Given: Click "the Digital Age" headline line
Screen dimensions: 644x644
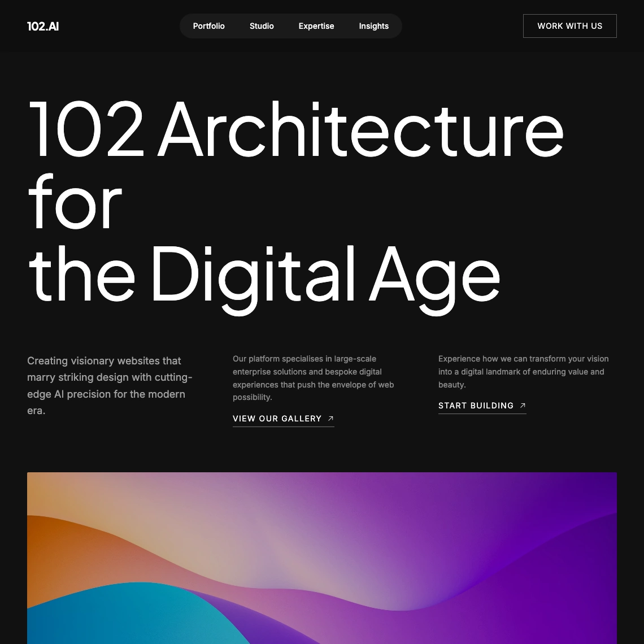Looking at the screenshot, I should tap(264, 275).
